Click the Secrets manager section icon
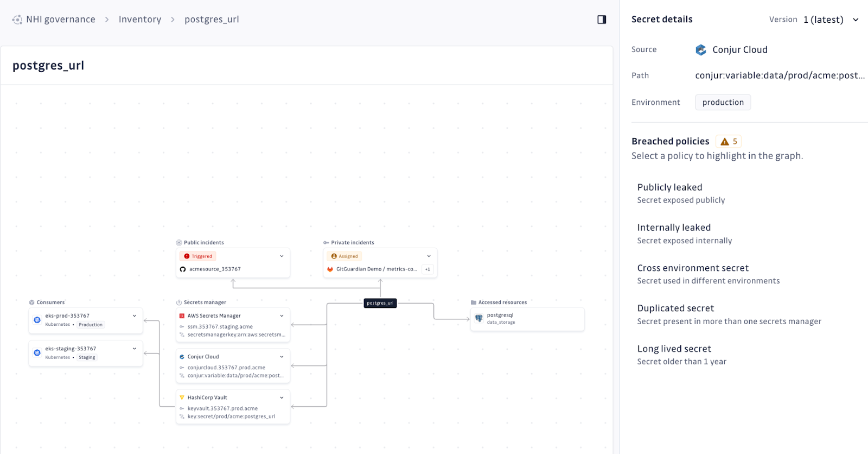This screenshot has width=868, height=454. pyautogui.click(x=179, y=302)
